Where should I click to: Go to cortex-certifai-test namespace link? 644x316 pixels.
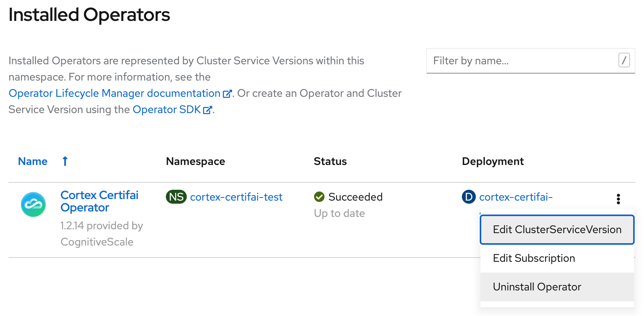(236, 197)
